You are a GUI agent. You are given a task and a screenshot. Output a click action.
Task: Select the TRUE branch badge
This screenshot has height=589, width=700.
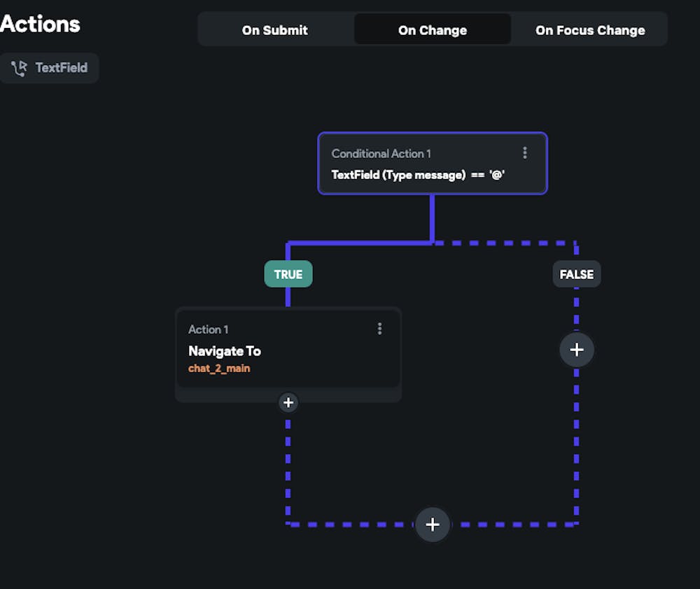(x=288, y=274)
